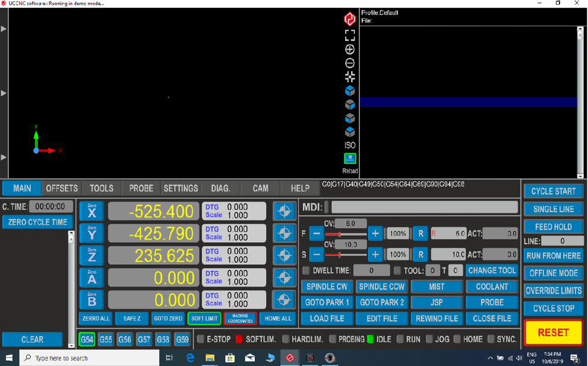Image resolution: width=588 pixels, height=366 pixels.
Task: Toggle OFFLINE MODE
Action: (x=553, y=273)
